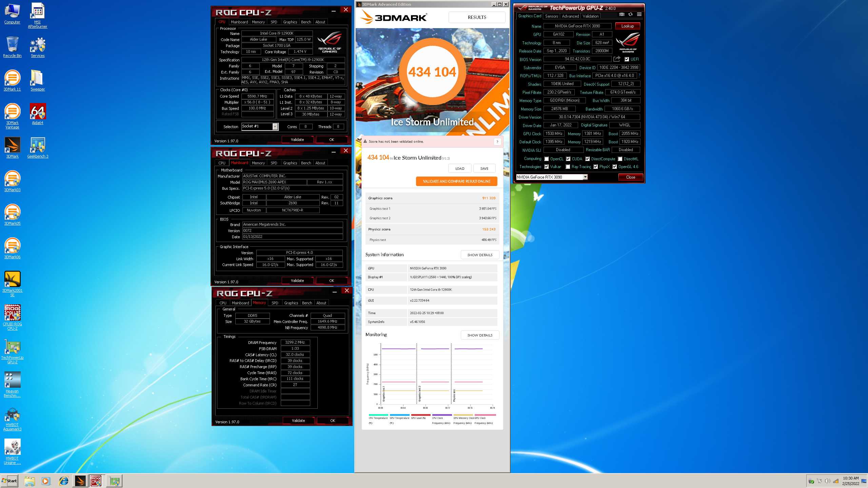Toggle PhysX checkbox in GPU-Z
This screenshot has width=868, height=488.
[x=595, y=166]
